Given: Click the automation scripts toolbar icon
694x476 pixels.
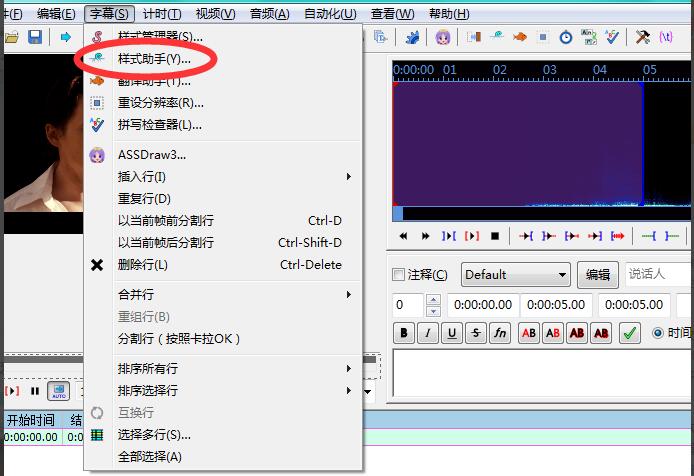Looking at the screenshot, I should pos(413,37).
